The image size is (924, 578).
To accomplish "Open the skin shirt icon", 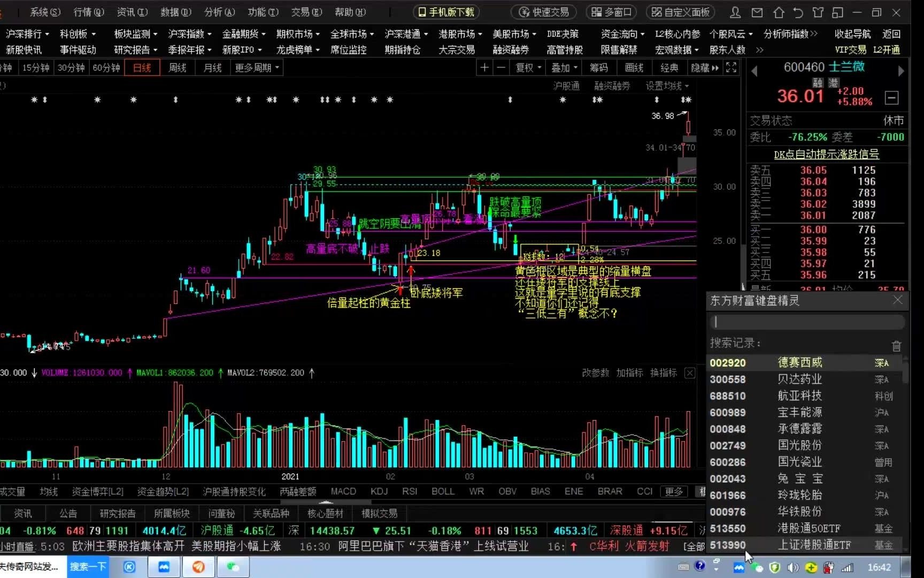I will [x=818, y=12].
